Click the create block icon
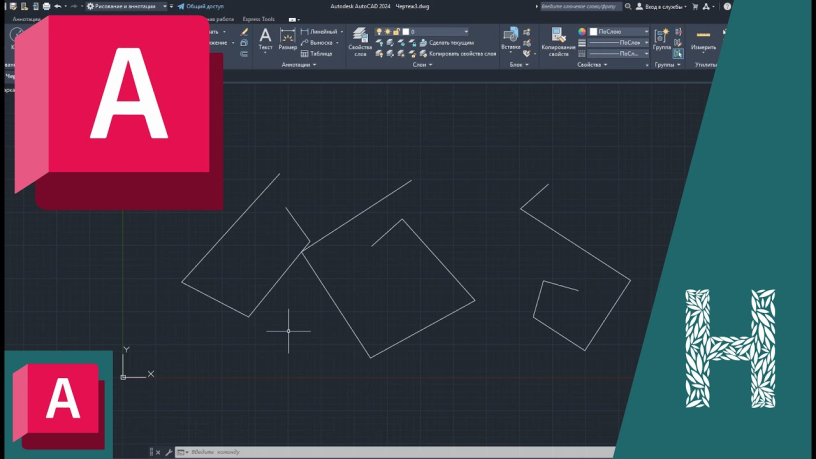 pyautogui.click(x=527, y=32)
